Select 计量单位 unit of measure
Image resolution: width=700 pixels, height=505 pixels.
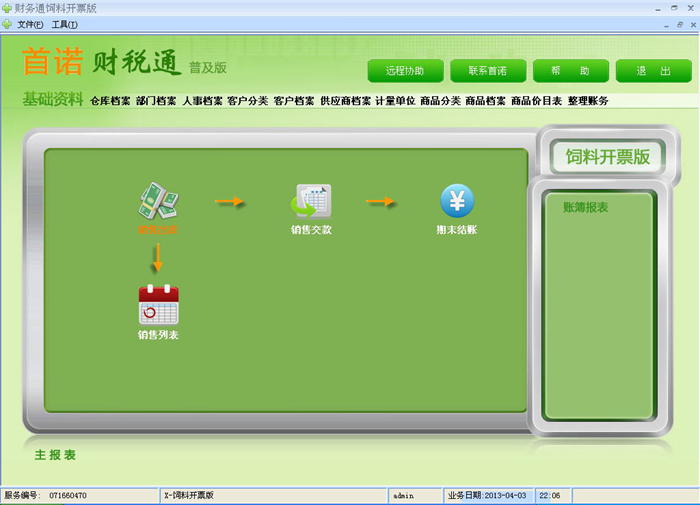[395, 101]
